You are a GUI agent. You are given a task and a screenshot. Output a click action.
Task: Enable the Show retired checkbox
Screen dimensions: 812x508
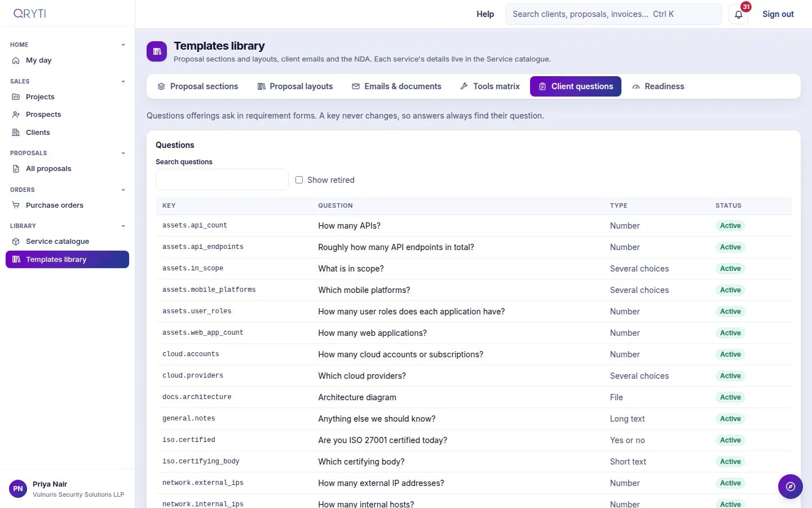[x=299, y=180]
